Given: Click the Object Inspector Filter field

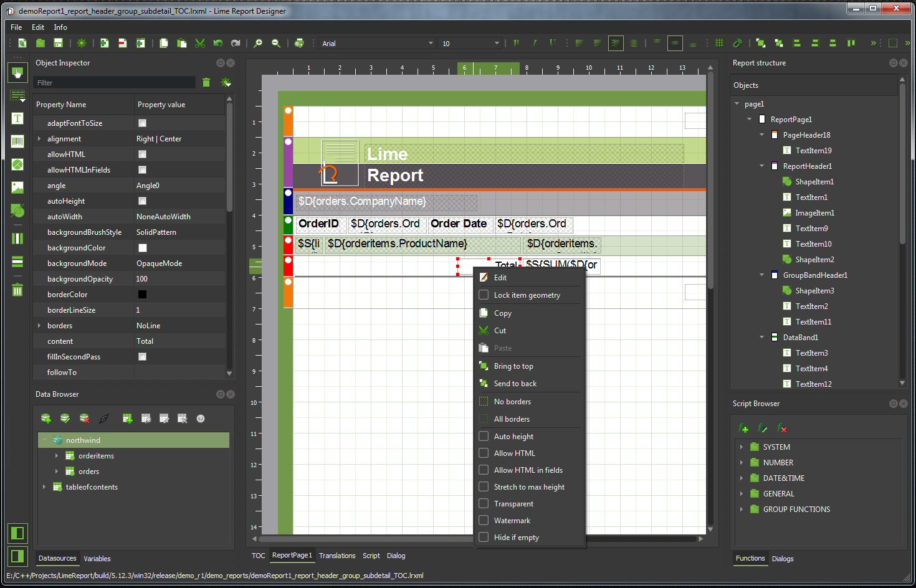Looking at the screenshot, I should 115,83.
